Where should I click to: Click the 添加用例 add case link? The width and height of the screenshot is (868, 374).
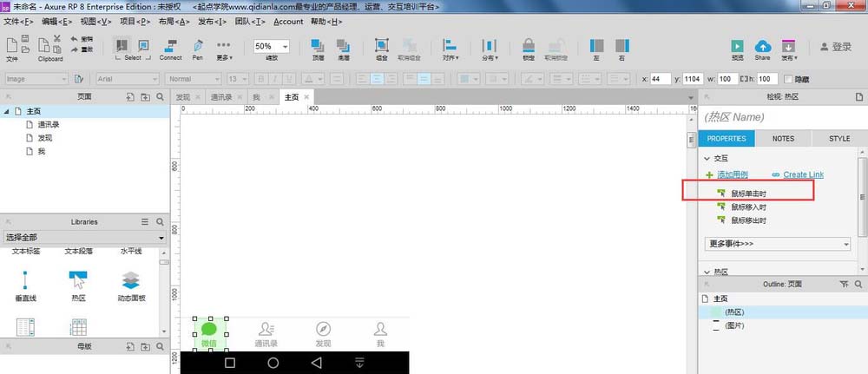point(732,174)
